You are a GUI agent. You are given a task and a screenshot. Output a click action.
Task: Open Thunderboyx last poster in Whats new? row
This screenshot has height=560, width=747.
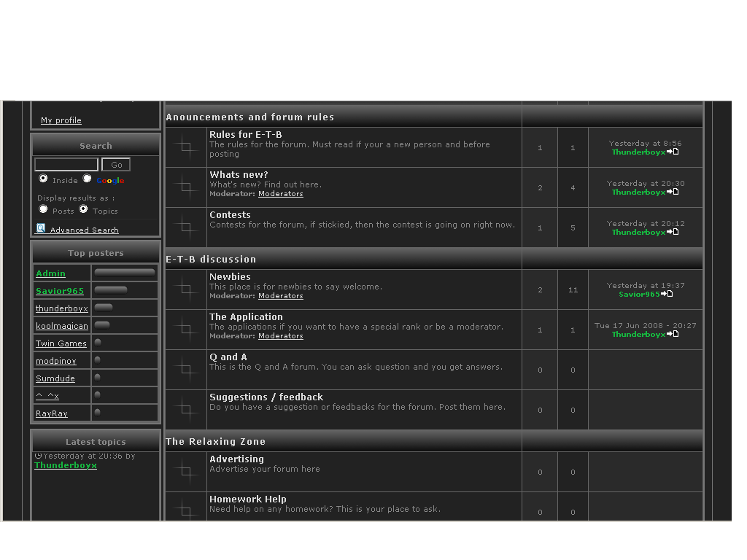(x=639, y=192)
